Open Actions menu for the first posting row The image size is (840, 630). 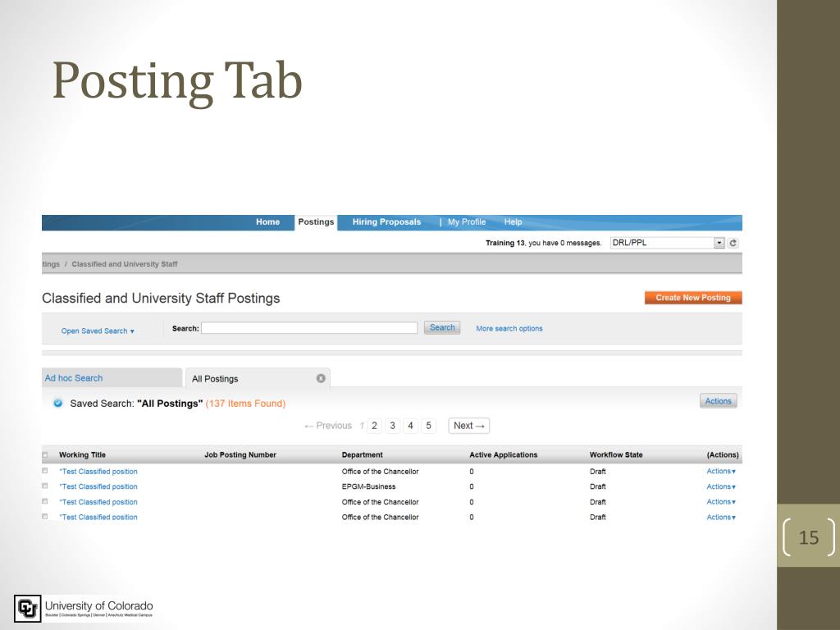click(721, 472)
